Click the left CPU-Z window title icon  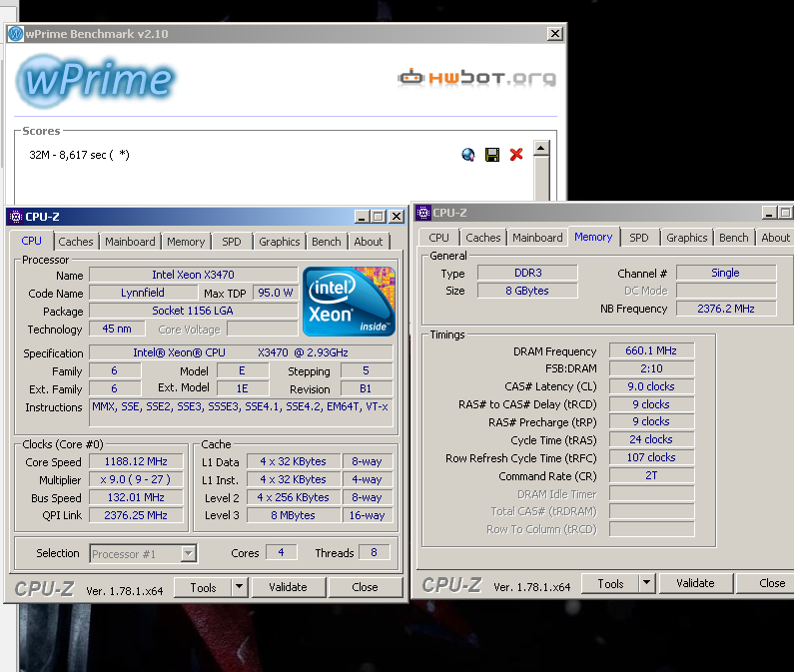pyautogui.click(x=15, y=216)
